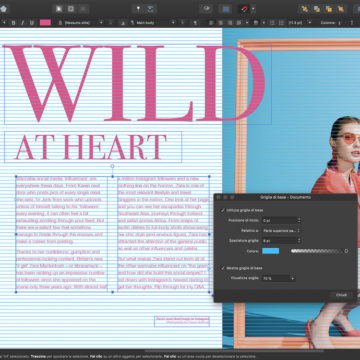Click the Spaziatura griglia stepper arrows
The image size is (360, 360).
(x=299, y=240)
